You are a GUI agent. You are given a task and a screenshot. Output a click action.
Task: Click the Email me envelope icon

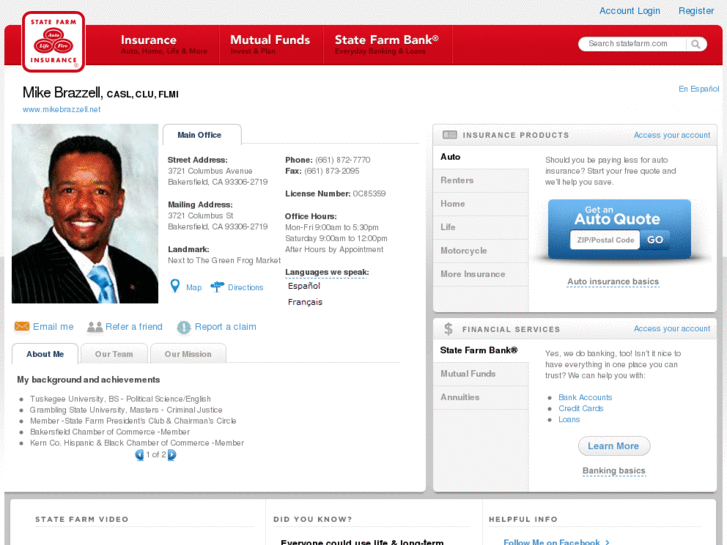[x=22, y=326]
